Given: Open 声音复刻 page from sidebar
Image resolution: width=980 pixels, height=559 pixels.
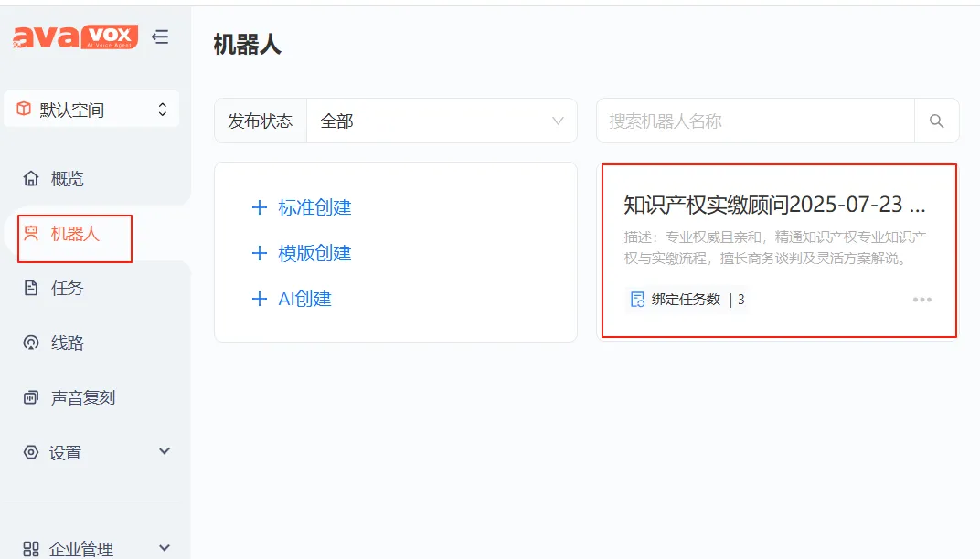Looking at the screenshot, I should [82, 398].
